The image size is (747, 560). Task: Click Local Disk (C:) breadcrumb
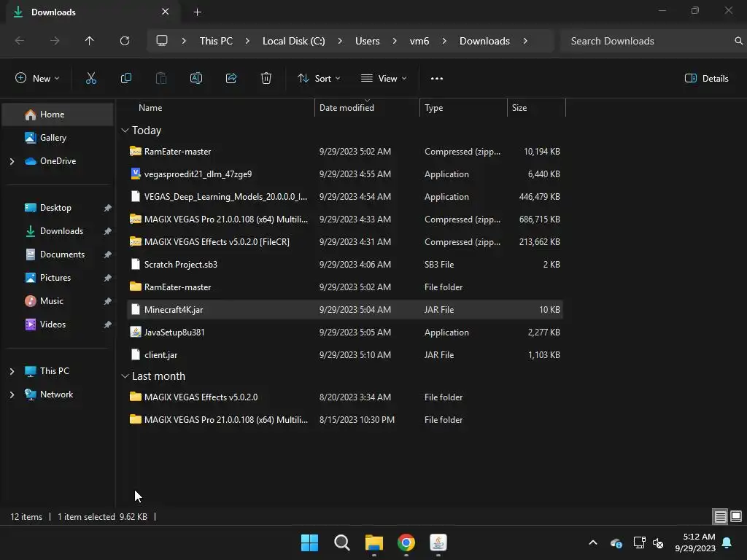point(293,41)
